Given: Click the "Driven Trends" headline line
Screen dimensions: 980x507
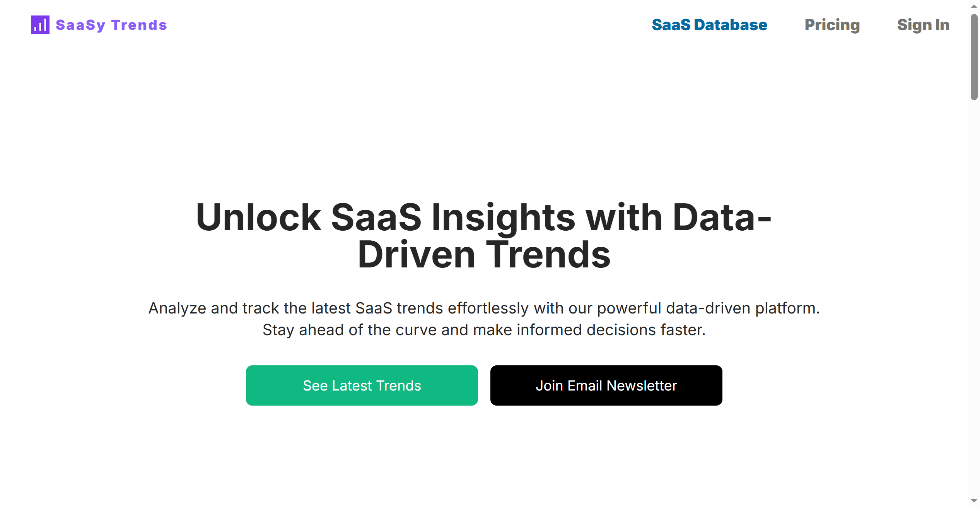Looking at the screenshot, I should [484, 255].
